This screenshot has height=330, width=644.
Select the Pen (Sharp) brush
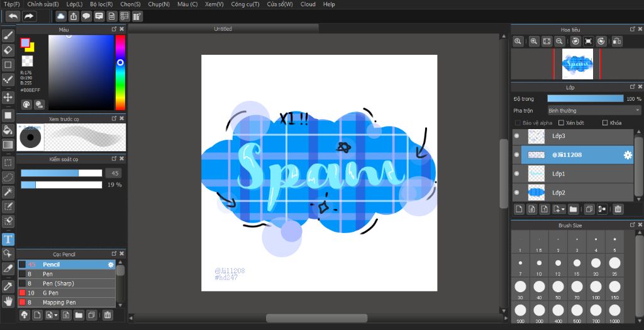[67, 283]
